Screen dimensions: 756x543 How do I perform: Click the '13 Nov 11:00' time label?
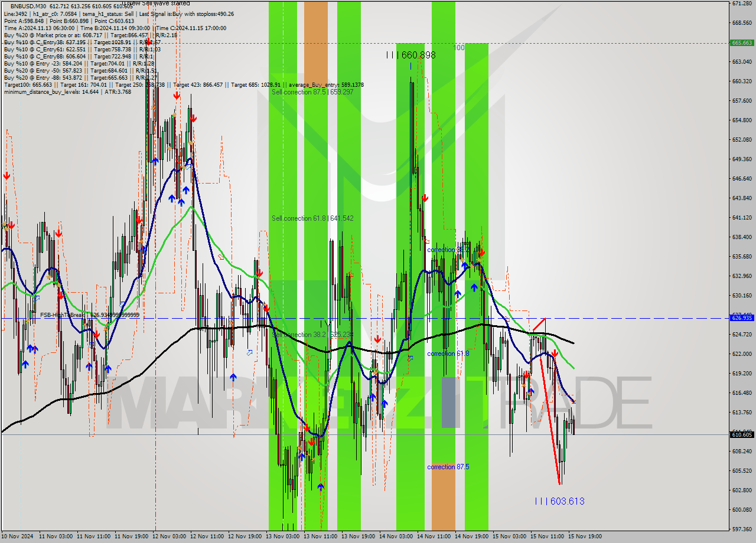[x=320, y=537]
